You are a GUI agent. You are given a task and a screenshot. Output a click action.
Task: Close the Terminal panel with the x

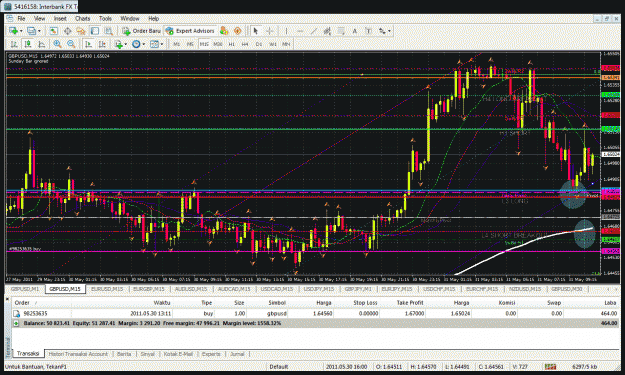pos(7,298)
